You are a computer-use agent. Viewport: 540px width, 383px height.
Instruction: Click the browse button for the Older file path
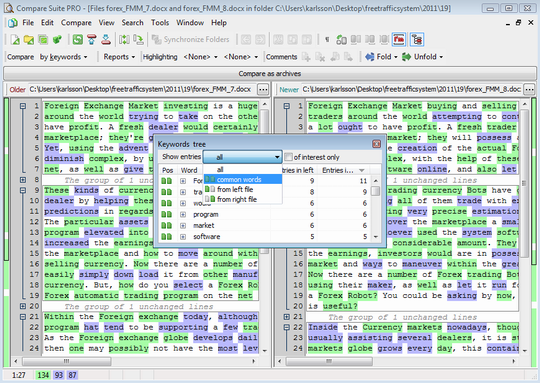263,90
